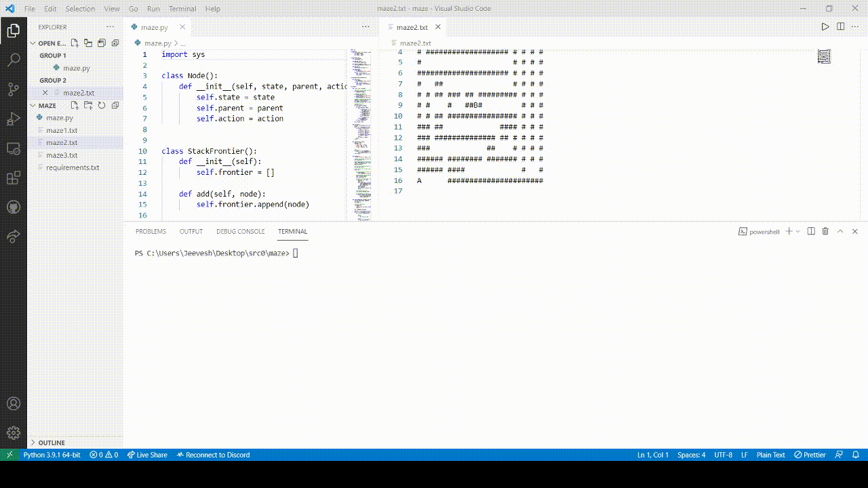Screen dimensions: 868x488
Task: Switch to the Problems panel tab
Action: 151,231
